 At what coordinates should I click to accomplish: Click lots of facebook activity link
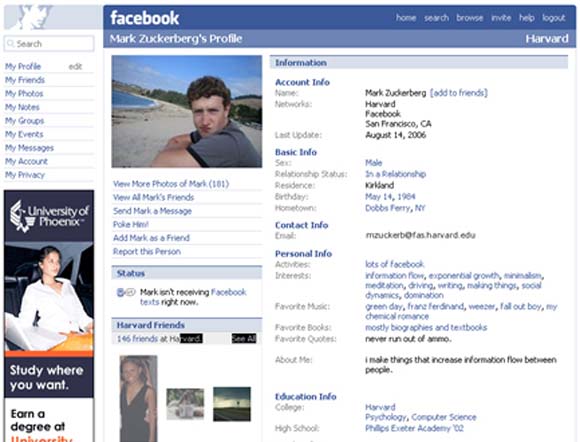(394, 264)
